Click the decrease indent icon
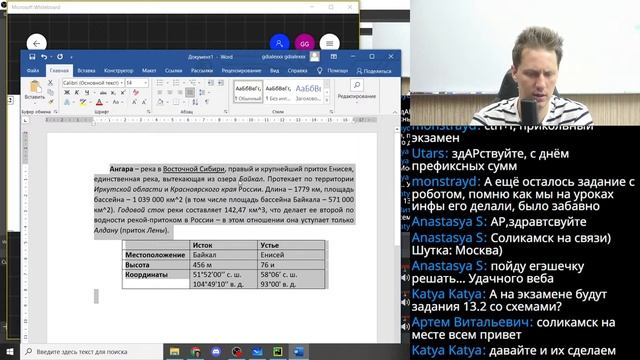The height and width of the screenshot is (360, 640). tap(211, 83)
